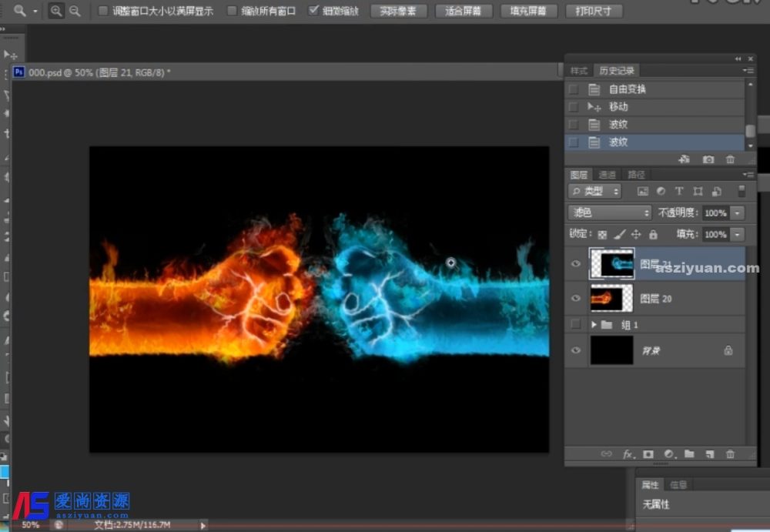Click History panel scrollbar down arrow
Viewport: 770px width, 532px height.
(750, 146)
